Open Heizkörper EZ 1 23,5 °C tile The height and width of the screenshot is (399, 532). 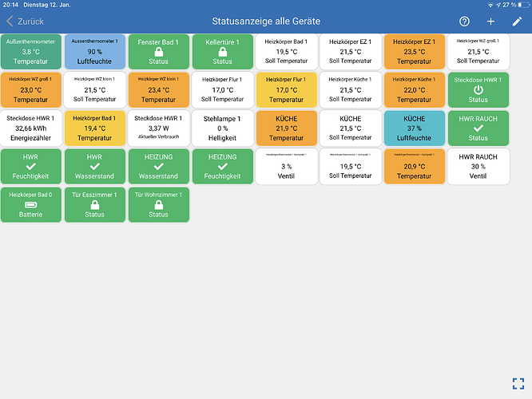tap(414, 51)
